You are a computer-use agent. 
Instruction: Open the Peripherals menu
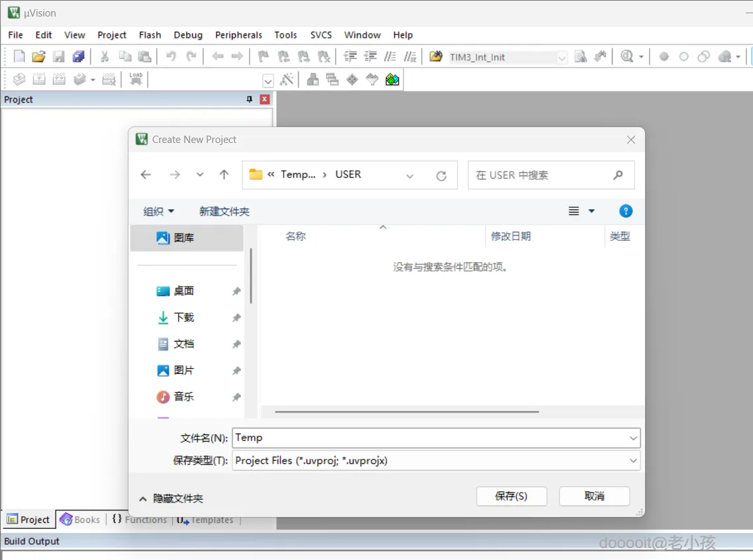coord(238,34)
